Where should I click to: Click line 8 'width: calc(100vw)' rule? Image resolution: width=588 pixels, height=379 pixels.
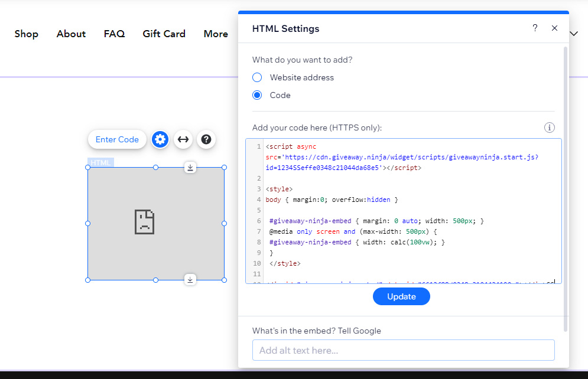tap(357, 242)
